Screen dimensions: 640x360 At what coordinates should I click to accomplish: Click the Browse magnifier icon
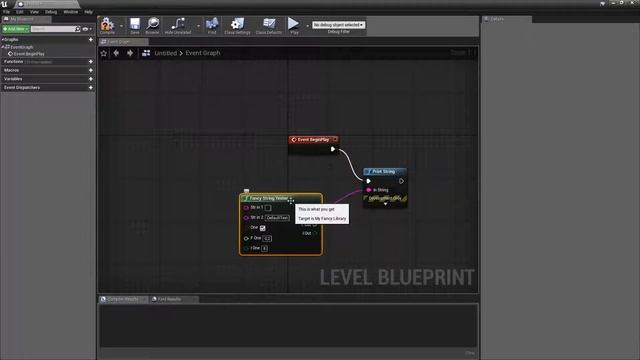(152, 25)
